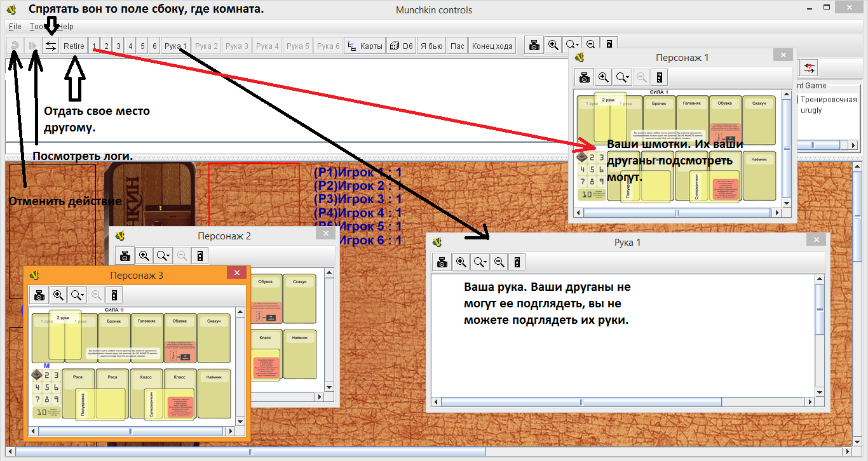Click step-forward log icon in main toolbar
Viewport: 868px width, 461px height.
point(32,46)
